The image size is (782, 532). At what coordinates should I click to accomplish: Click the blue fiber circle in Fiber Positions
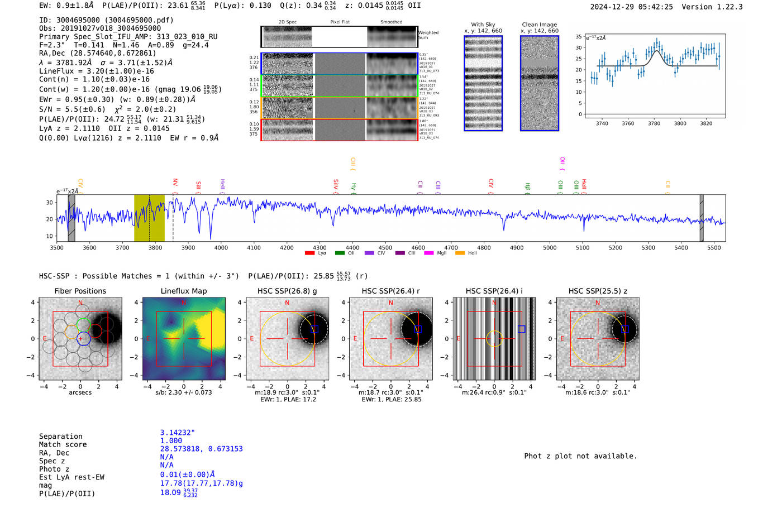[x=83, y=338]
